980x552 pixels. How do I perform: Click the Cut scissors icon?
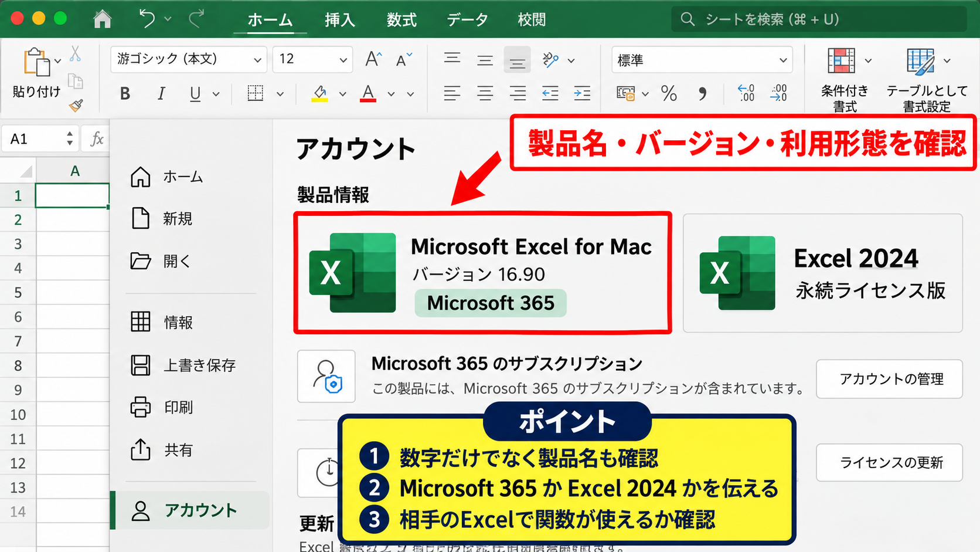(x=76, y=54)
